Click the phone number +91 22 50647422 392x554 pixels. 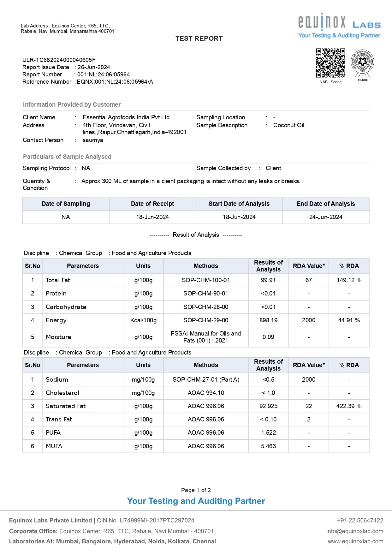point(360,520)
